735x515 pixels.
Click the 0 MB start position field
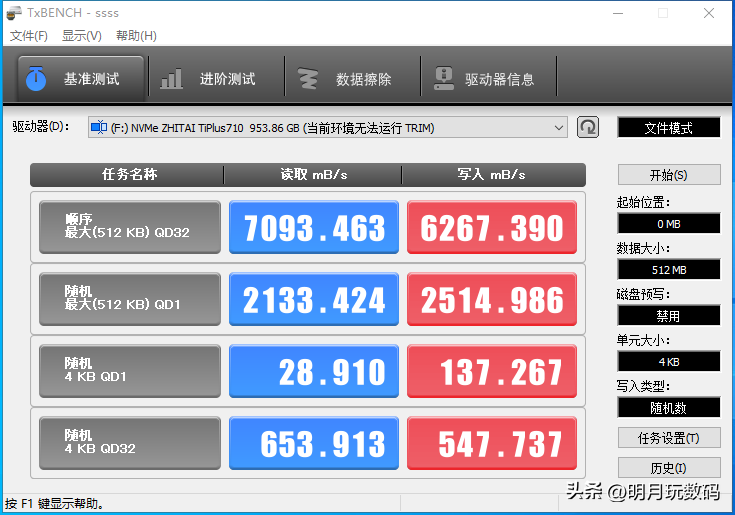(669, 224)
